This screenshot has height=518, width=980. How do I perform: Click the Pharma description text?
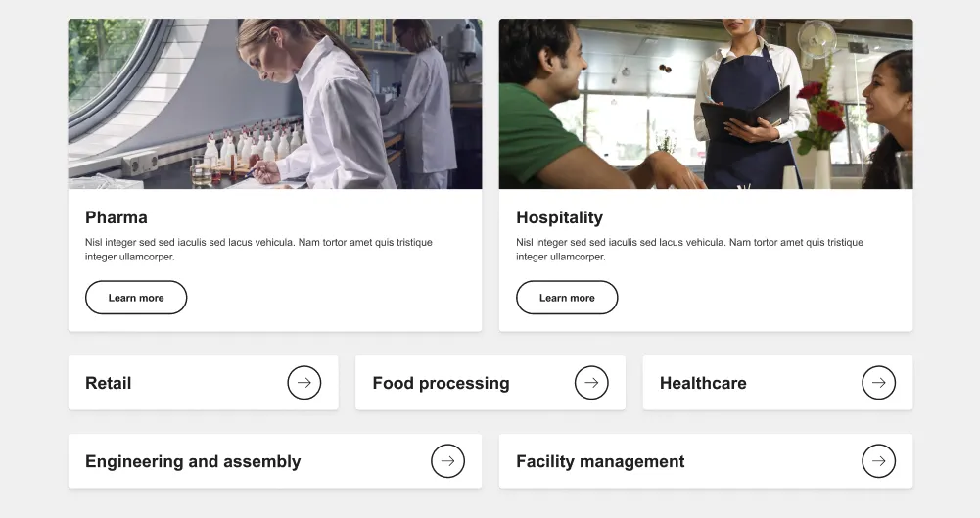[x=258, y=249]
